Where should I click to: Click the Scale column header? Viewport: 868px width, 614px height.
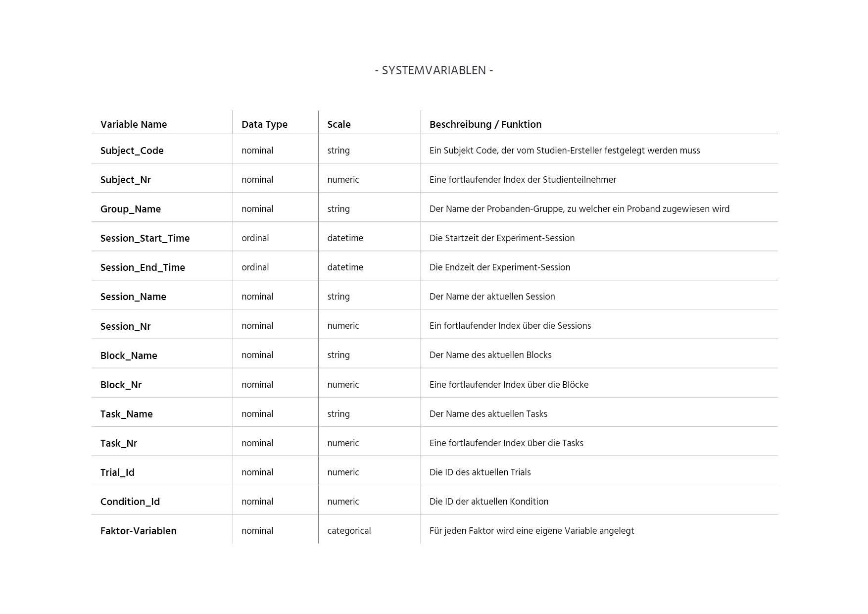click(x=339, y=124)
